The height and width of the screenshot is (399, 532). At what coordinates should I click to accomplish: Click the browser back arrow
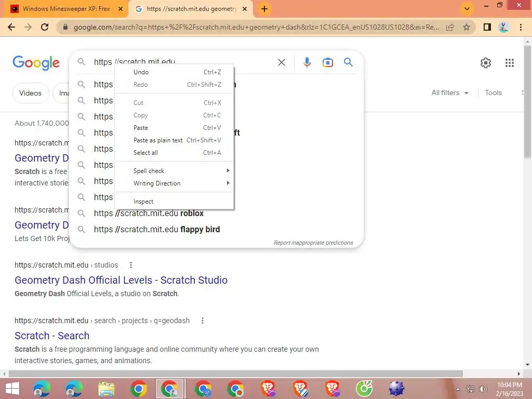point(11,27)
